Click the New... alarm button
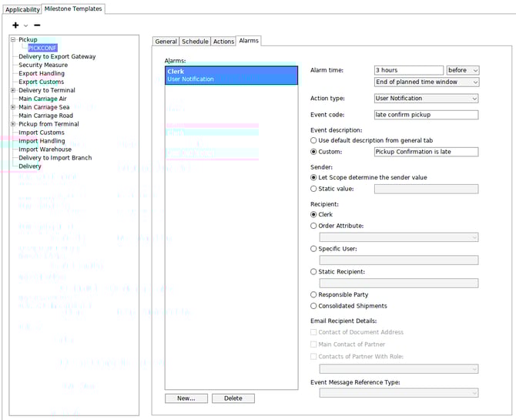Image resolution: width=516 pixels, height=420 pixels. (186, 398)
